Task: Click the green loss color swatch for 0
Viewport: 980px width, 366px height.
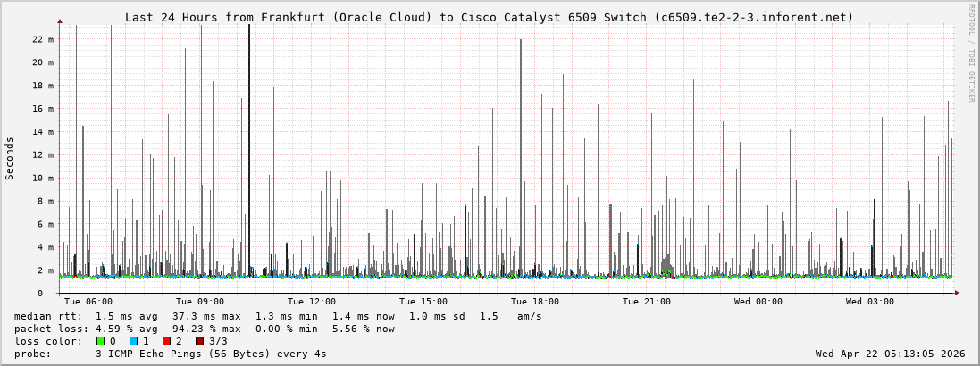Action: coord(100,341)
